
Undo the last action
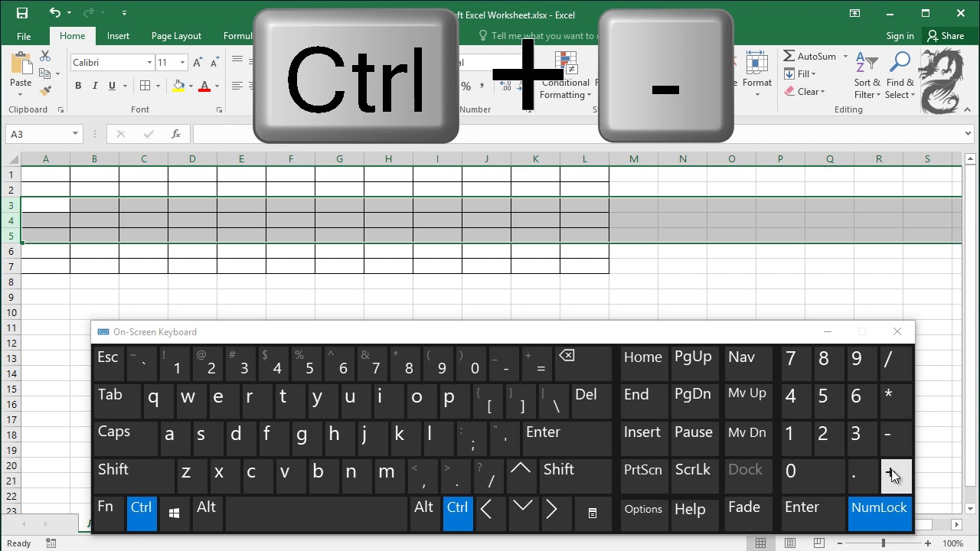[54, 13]
